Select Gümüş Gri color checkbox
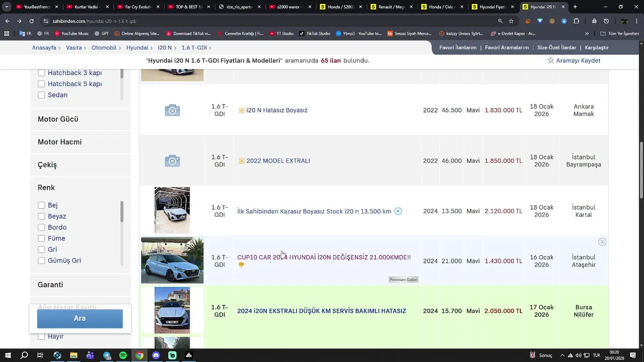Screen dimensions: 644x362 pos(41,260)
